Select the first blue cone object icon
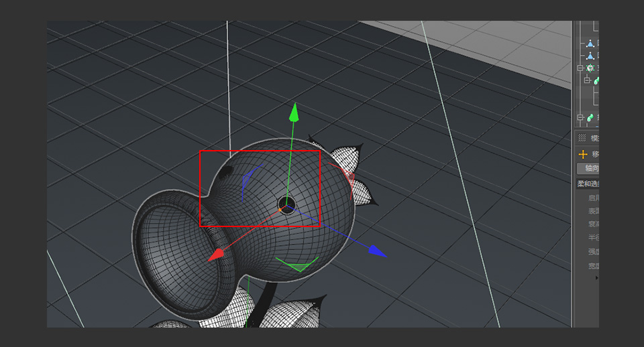This screenshot has width=644, height=347. [590, 43]
